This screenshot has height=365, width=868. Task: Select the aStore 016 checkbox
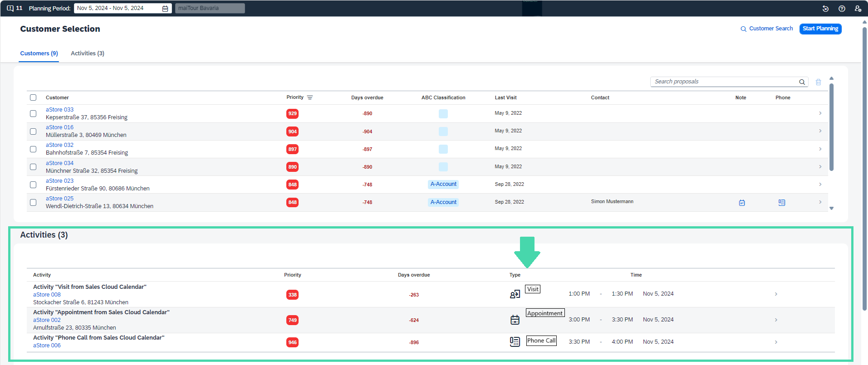[x=33, y=131]
